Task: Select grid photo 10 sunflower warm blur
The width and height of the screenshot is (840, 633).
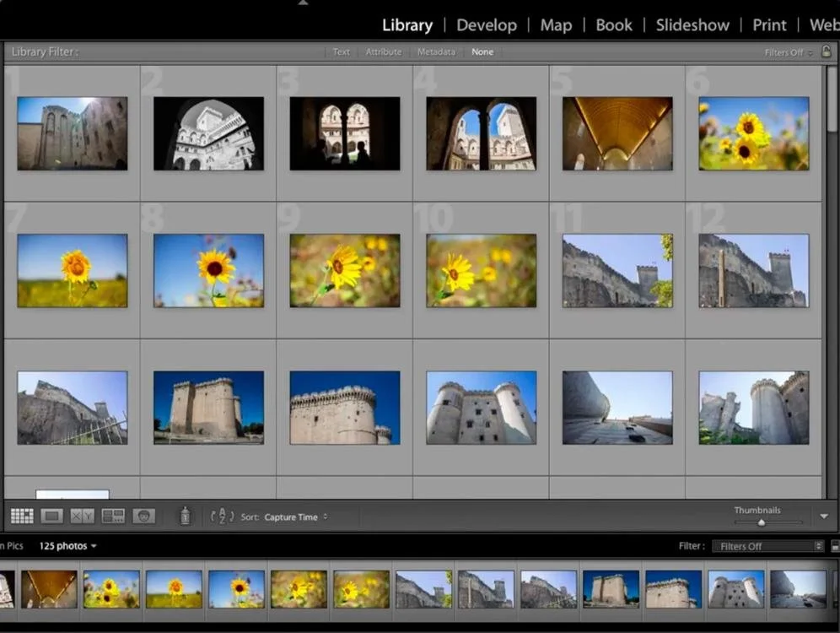Action: pyautogui.click(x=481, y=271)
